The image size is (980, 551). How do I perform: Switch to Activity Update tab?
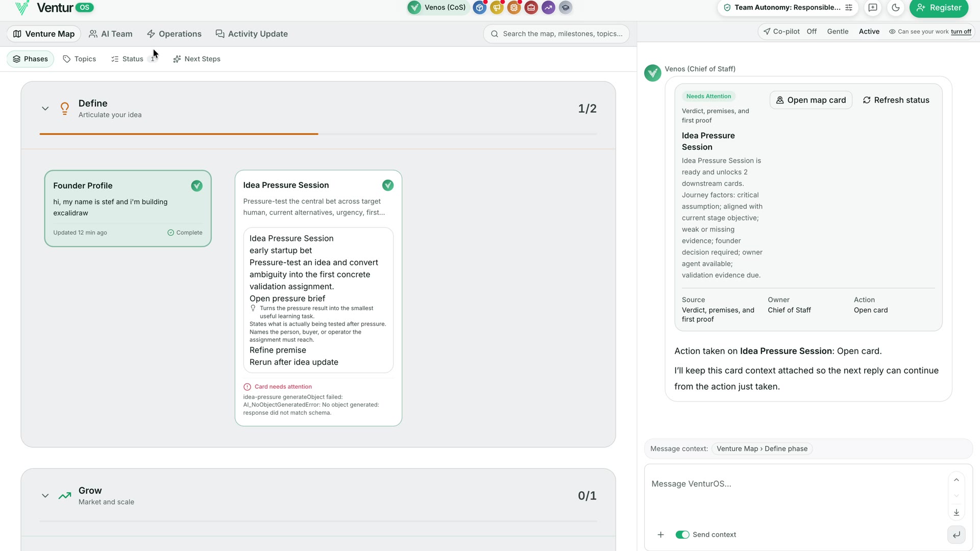pos(252,34)
